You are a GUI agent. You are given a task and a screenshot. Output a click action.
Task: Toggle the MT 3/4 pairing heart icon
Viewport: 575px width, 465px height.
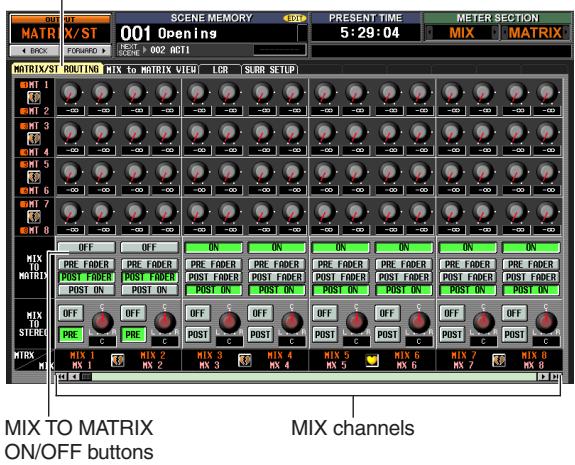[34, 139]
